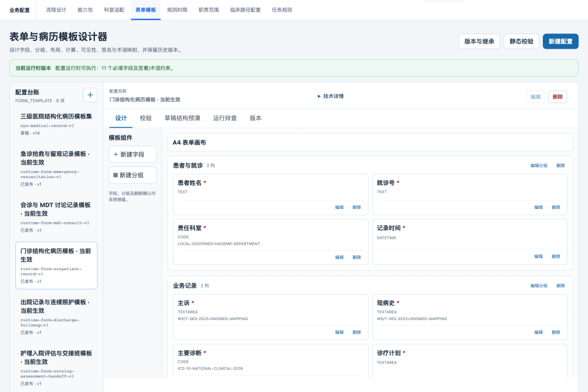Delete the 就诊号 field
The height and width of the screenshot is (392, 588).
tap(556, 207)
